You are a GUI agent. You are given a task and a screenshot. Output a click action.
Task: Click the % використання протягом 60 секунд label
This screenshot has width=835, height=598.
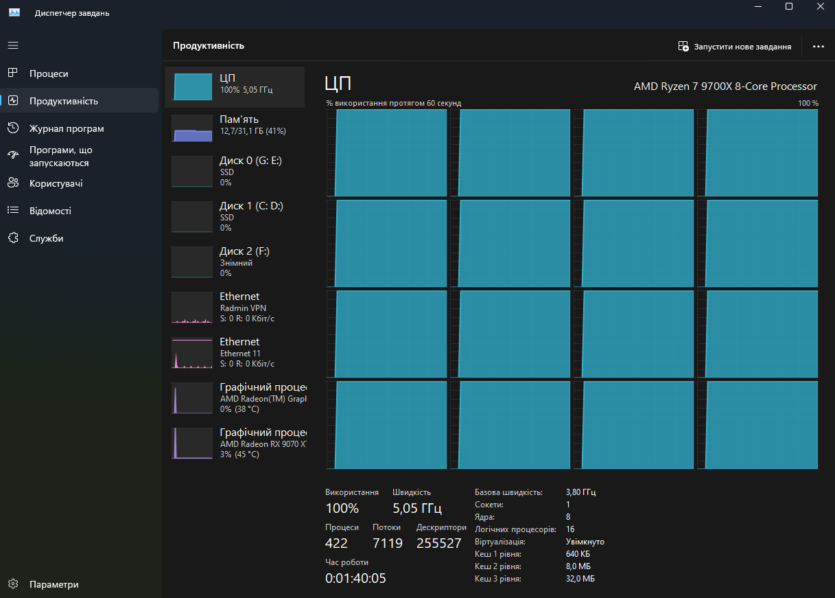[394, 103]
